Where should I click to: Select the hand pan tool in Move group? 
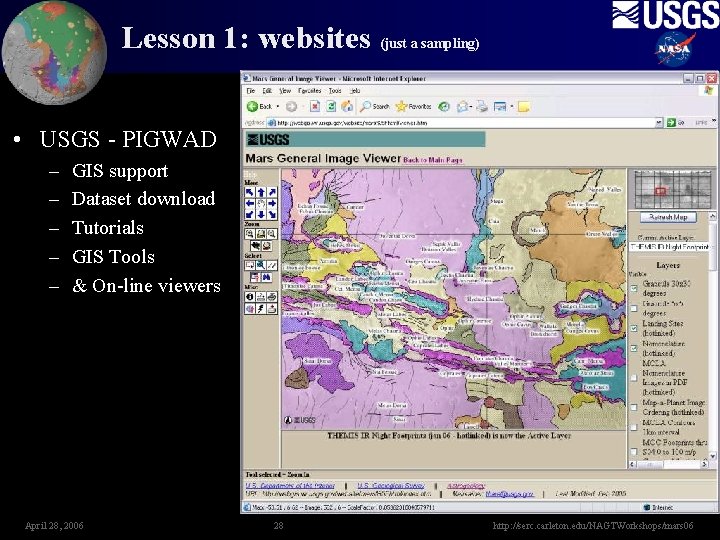(x=261, y=203)
